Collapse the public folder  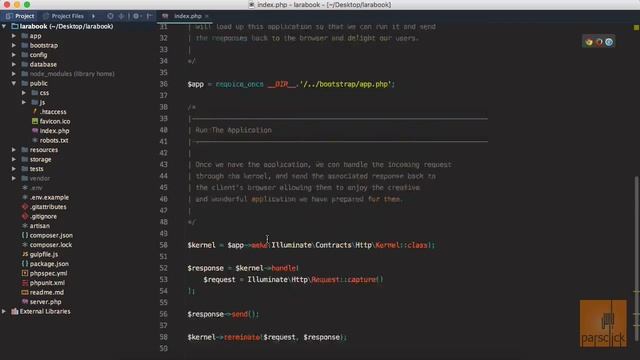(x=14, y=83)
